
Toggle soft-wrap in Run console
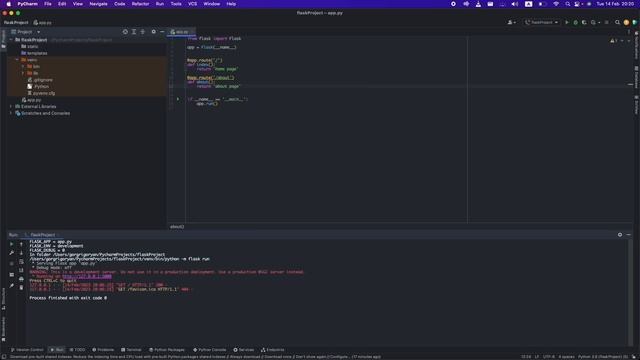21,262
